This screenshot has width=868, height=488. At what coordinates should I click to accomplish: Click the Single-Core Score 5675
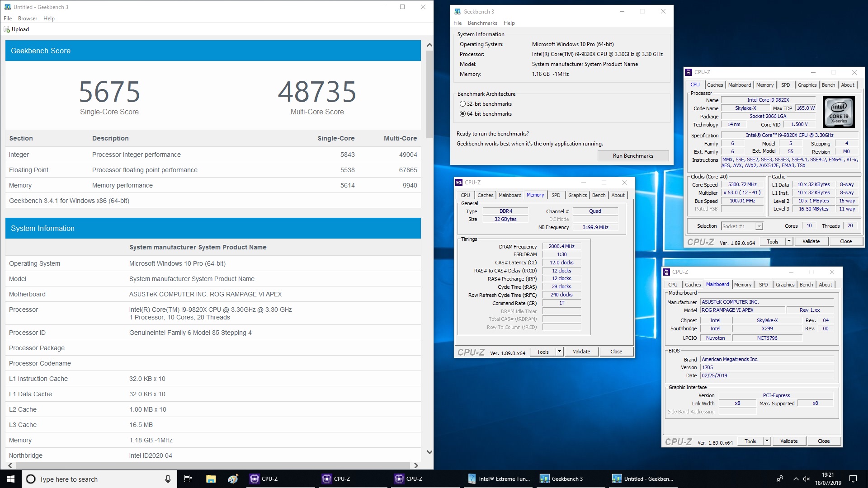click(109, 92)
